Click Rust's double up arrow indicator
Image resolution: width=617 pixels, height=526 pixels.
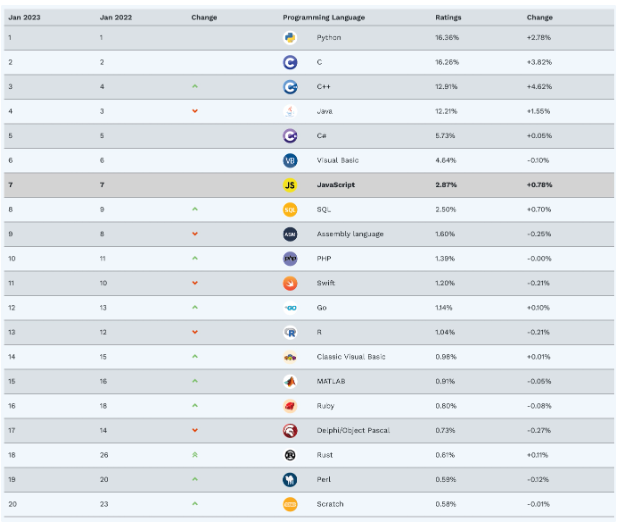tap(195, 455)
